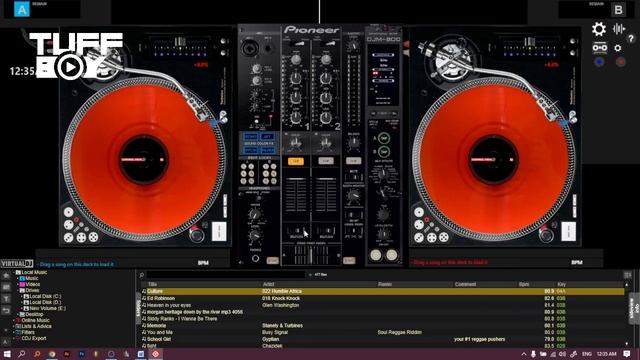Click the tape recorder icon below the gear
This screenshot has height=360, width=640.
pyautogui.click(x=600, y=48)
